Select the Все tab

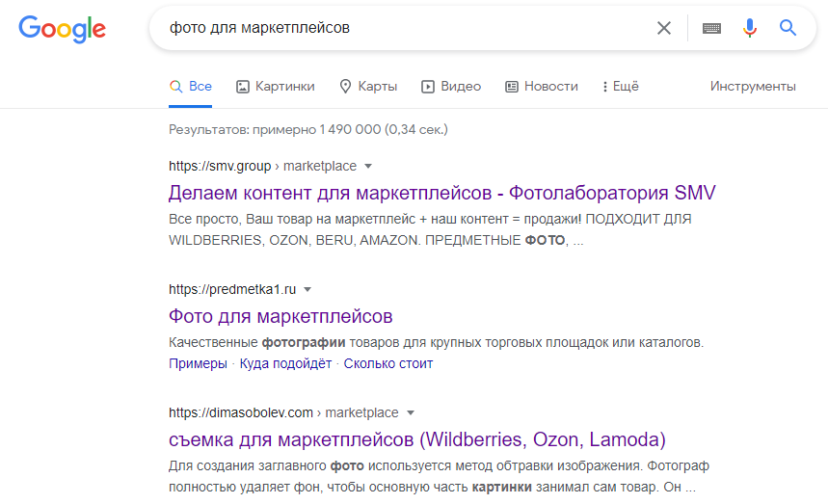[x=191, y=87]
